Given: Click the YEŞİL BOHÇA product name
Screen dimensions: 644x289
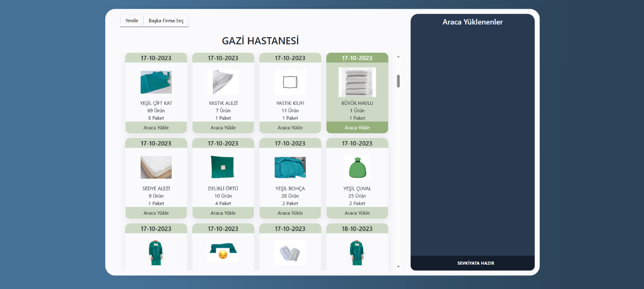Looking at the screenshot, I should pyautogui.click(x=290, y=189).
